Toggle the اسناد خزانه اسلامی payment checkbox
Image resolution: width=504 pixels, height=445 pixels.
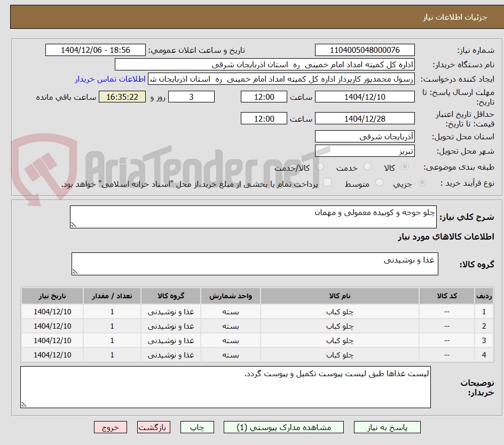pos(327,182)
